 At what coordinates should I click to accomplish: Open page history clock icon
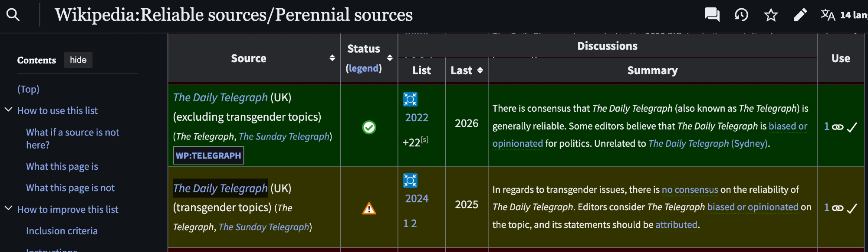(x=741, y=15)
